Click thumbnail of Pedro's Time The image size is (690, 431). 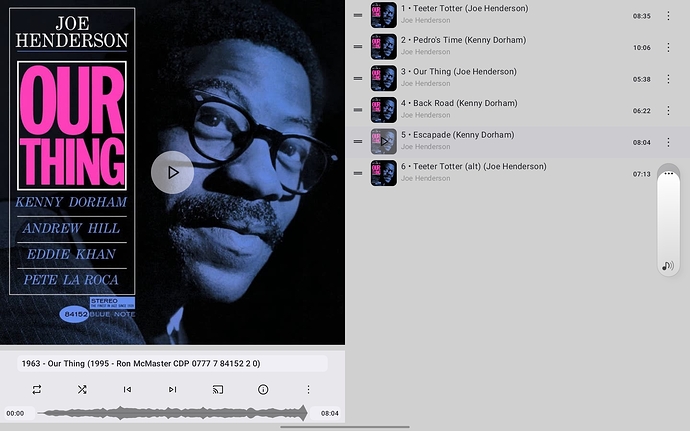[x=384, y=47]
